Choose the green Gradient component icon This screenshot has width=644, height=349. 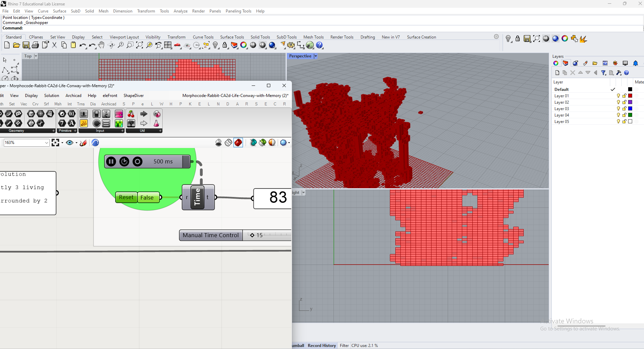(119, 123)
